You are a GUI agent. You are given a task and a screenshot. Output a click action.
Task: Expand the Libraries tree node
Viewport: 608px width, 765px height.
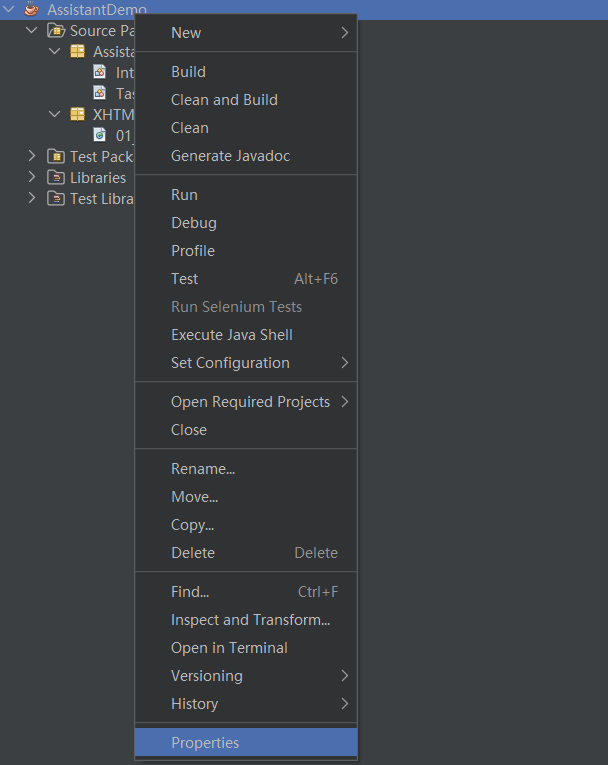pyautogui.click(x=32, y=177)
